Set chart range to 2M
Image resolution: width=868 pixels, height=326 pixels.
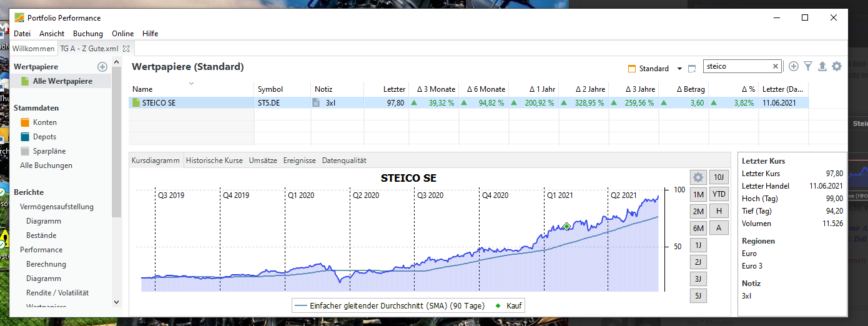(x=698, y=211)
